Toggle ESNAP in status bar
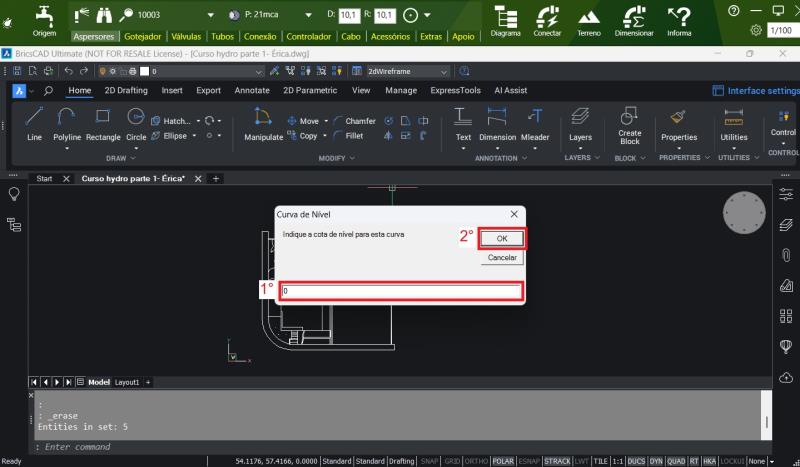The width and height of the screenshot is (800, 467). (529, 461)
